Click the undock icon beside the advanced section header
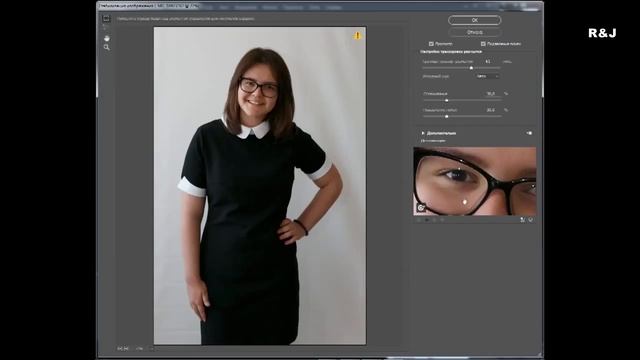This screenshot has width=640, height=360. tap(529, 133)
